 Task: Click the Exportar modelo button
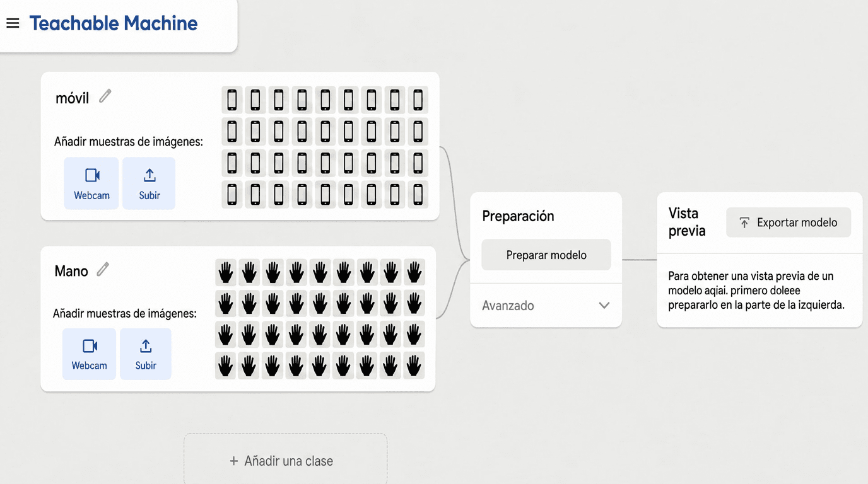[x=789, y=222]
